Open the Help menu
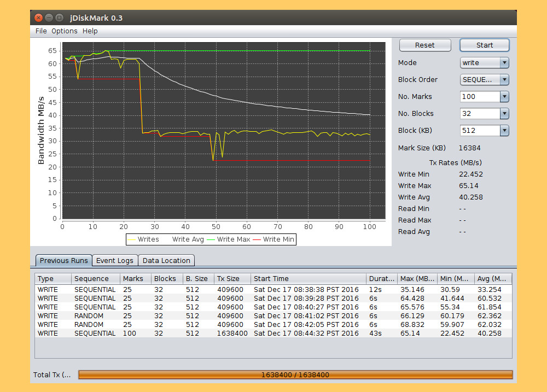The image size is (547, 392). click(x=90, y=31)
